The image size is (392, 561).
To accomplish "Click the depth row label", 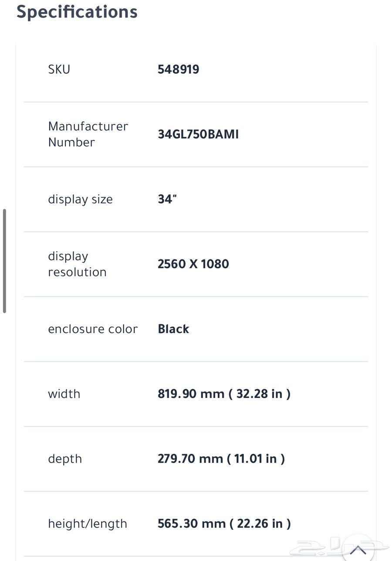I will click(65, 459).
